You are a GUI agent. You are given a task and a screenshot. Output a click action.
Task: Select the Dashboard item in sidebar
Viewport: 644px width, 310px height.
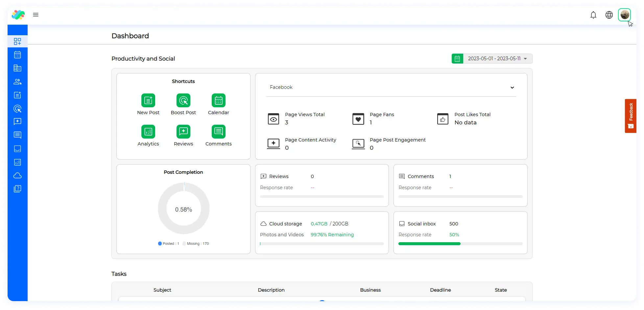coord(17,41)
